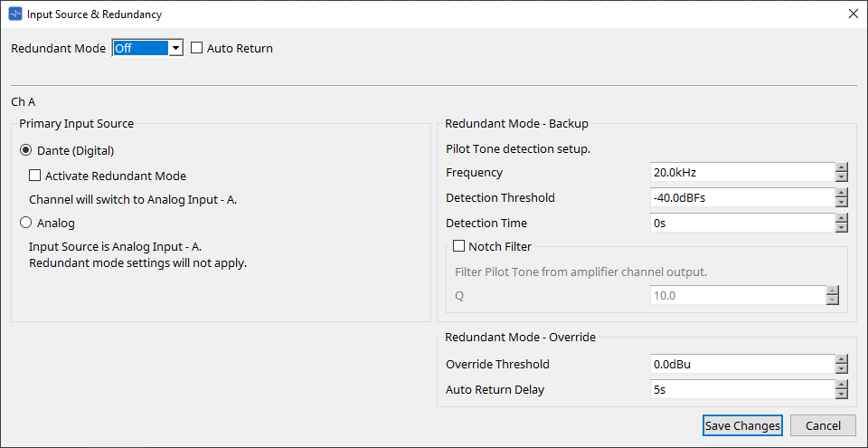Viewport: 868px width, 448px height.
Task: Turn on the Notch Filter checkbox
Action: click(x=459, y=245)
